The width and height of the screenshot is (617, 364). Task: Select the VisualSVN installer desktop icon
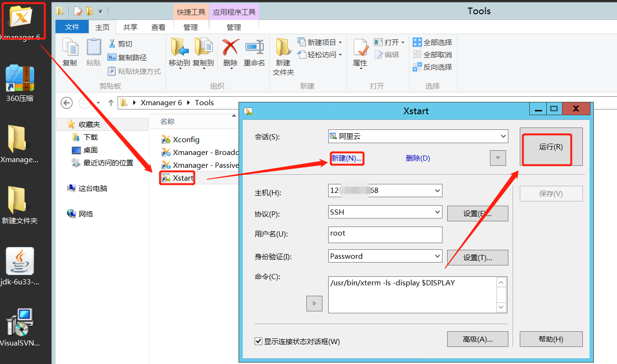[x=19, y=322]
